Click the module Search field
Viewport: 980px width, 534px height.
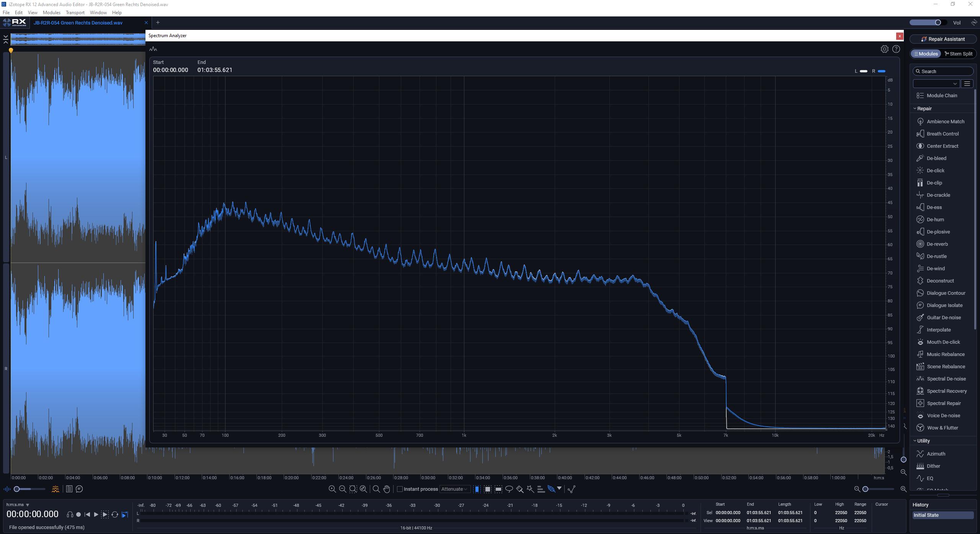943,71
